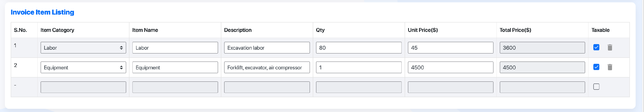Select the Labor item name field
This screenshot has height=112, width=644.
[x=175, y=48]
